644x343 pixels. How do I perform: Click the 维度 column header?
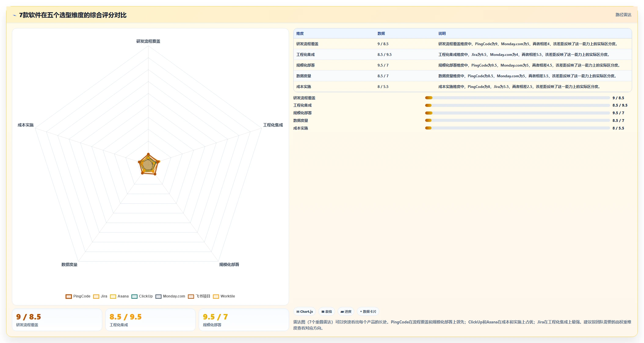pyautogui.click(x=300, y=34)
